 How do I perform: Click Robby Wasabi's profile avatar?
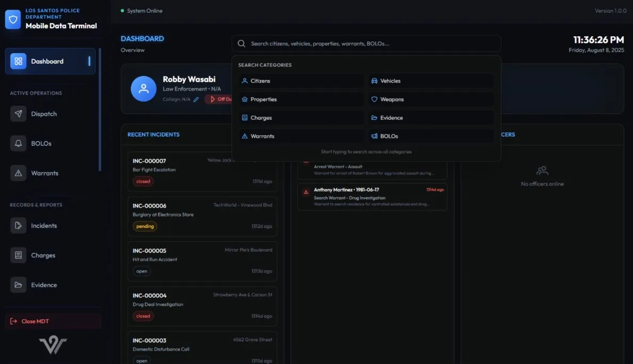coord(143,89)
